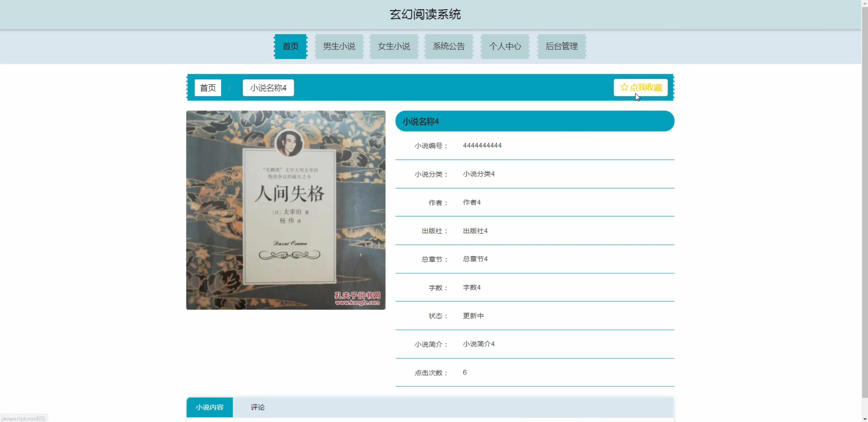This screenshot has height=422, width=868.
Task: Click the 更新中 status value
Action: pos(473,316)
